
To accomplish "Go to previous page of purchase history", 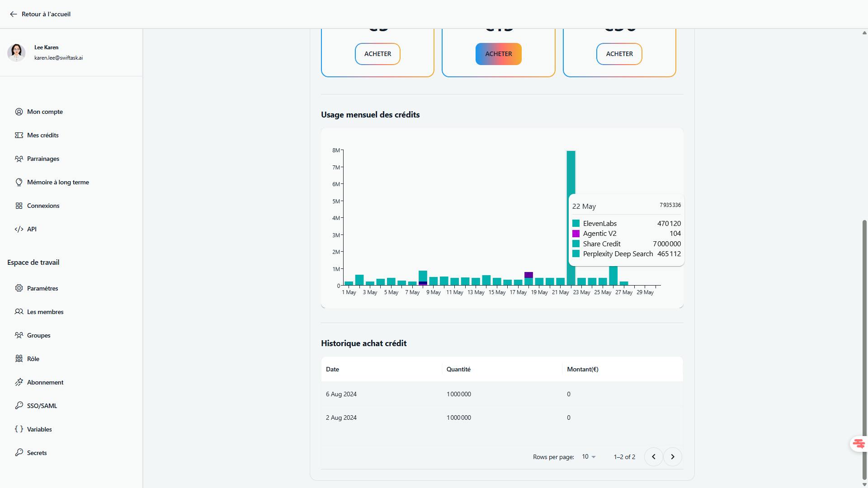I will [653, 457].
